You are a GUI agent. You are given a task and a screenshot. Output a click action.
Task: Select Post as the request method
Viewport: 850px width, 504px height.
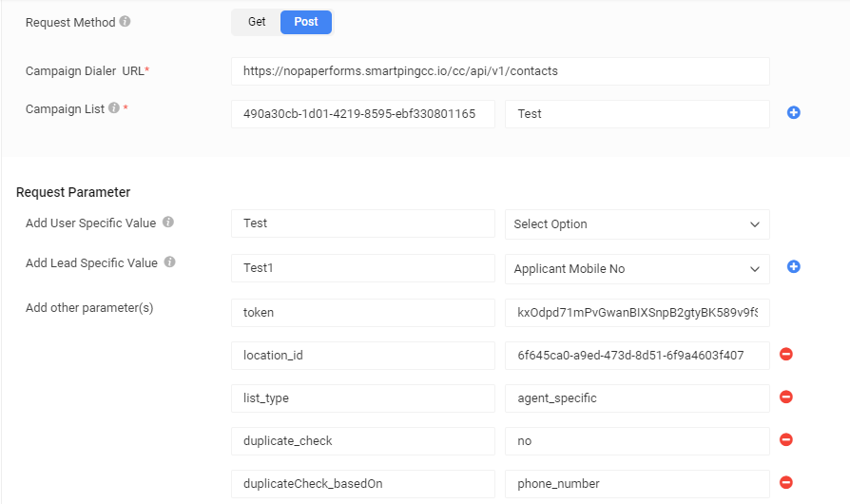[306, 22]
